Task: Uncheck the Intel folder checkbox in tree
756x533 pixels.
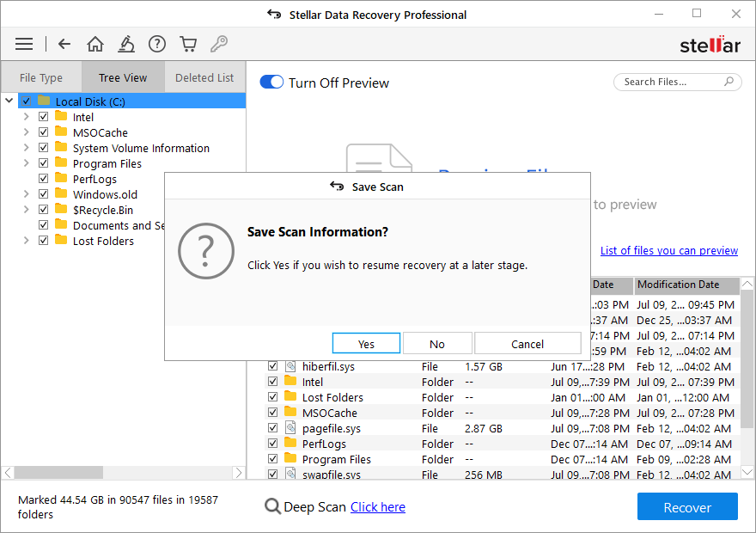Action: click(44, 117)
